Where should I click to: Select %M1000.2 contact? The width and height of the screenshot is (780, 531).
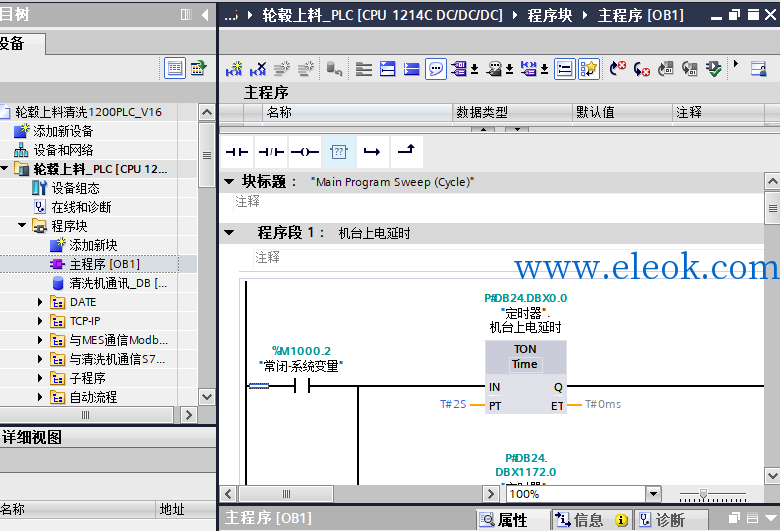pyautogui.click(x=302, y=385)
